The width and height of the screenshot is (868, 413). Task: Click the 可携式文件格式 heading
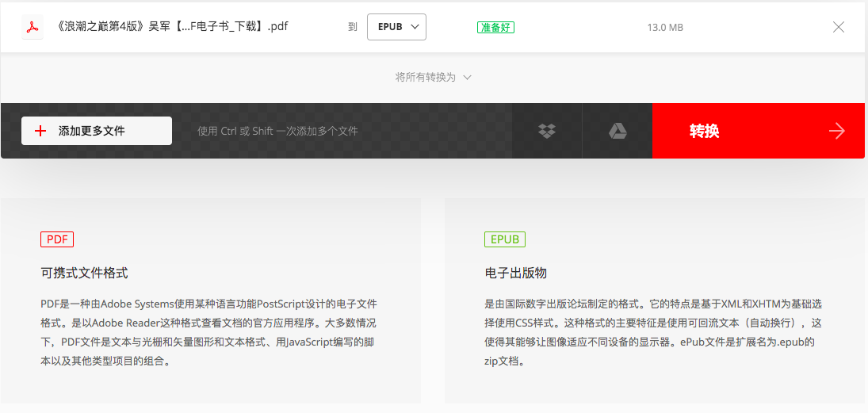click(x=85, y=273)
